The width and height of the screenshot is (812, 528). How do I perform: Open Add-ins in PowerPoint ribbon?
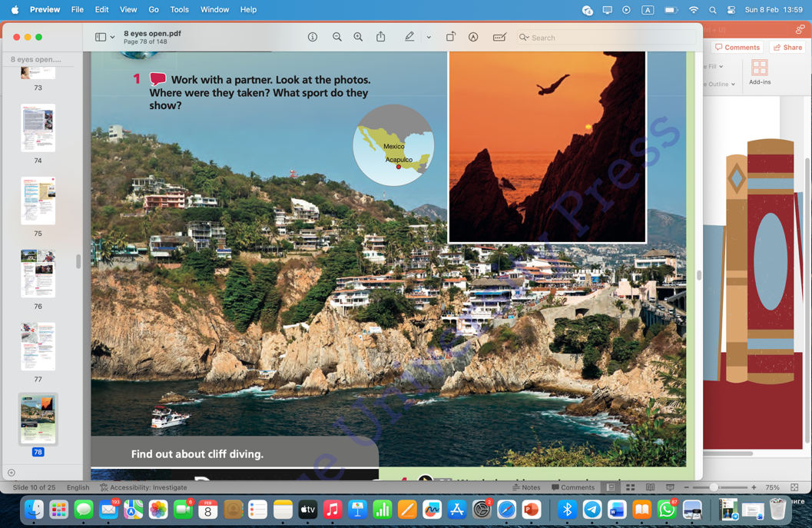[760, 72]
